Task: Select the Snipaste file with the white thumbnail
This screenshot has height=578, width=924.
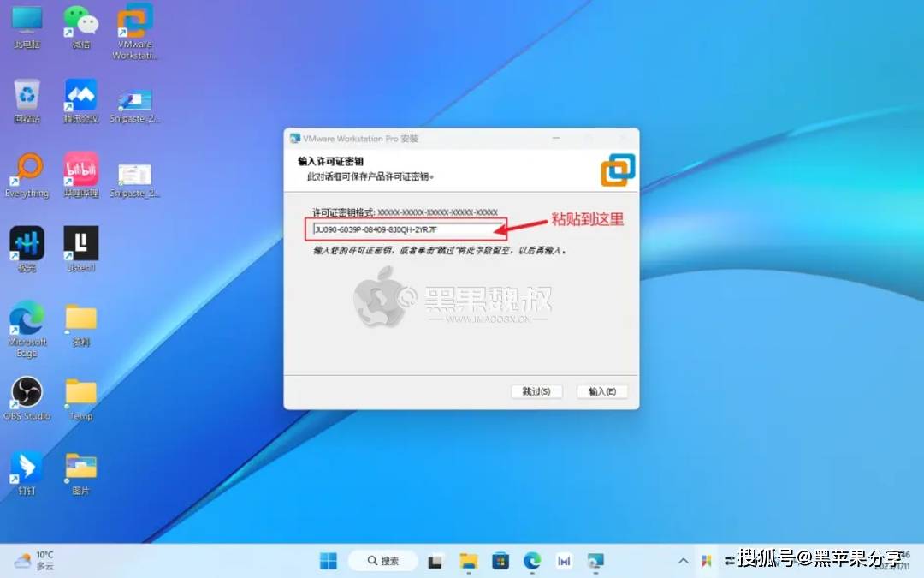Action: point(135,180)
